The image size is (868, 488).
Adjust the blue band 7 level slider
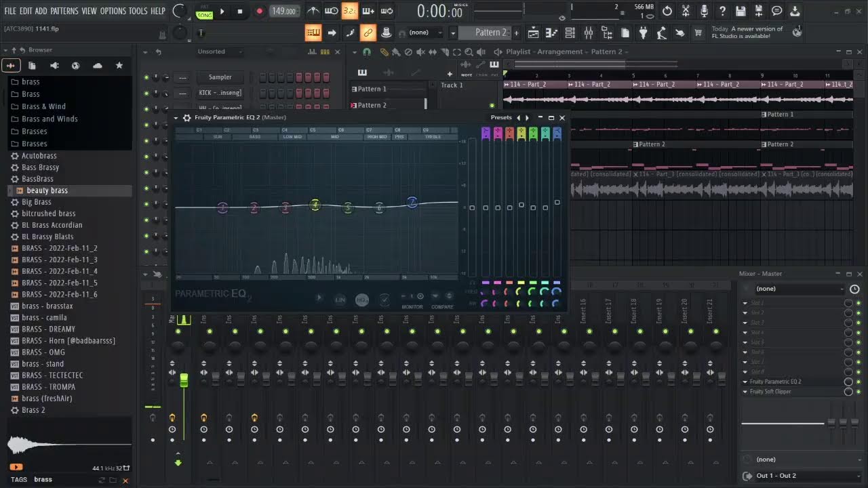coord(557,202)
